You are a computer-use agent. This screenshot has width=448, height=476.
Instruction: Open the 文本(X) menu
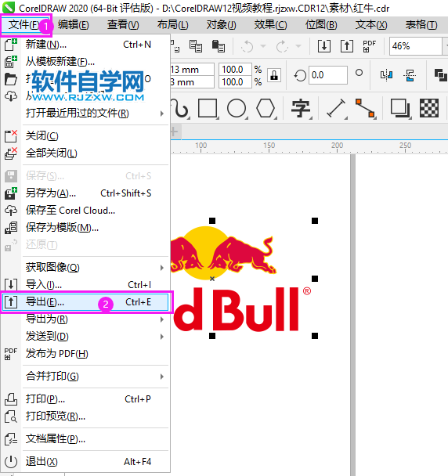371,25
